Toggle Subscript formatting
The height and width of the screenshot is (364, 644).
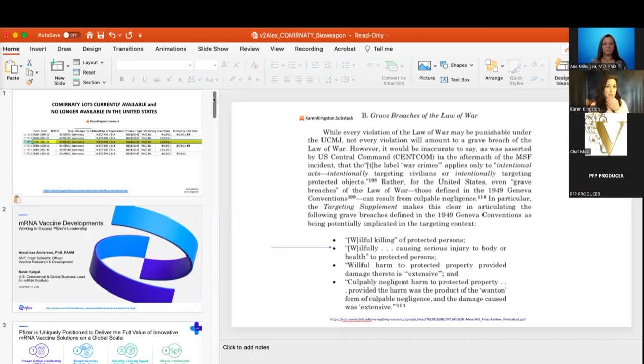point(180,79)
